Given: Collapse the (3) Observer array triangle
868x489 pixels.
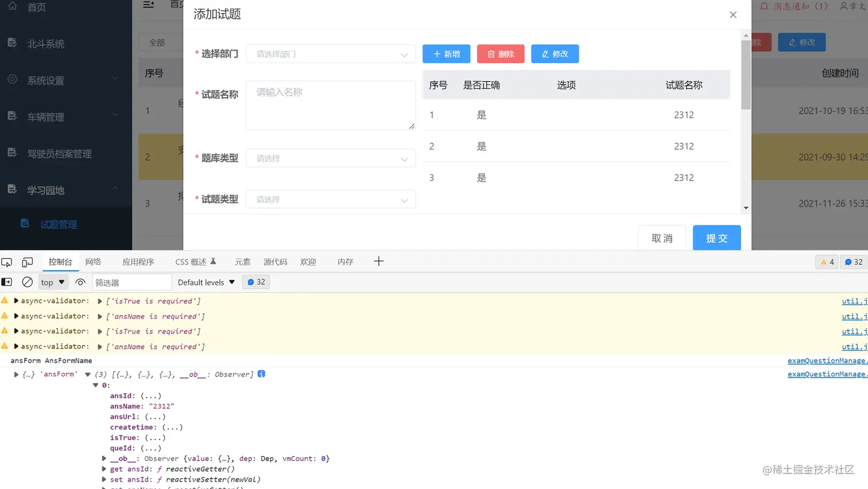Looking at the screenshot, I should click(x=88, y=375).
